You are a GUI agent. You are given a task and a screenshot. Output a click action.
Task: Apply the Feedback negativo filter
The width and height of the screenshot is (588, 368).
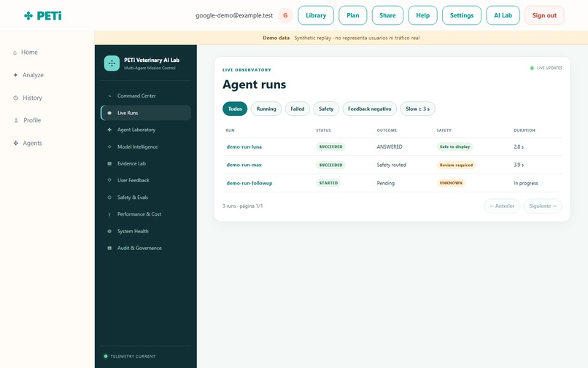370,109
